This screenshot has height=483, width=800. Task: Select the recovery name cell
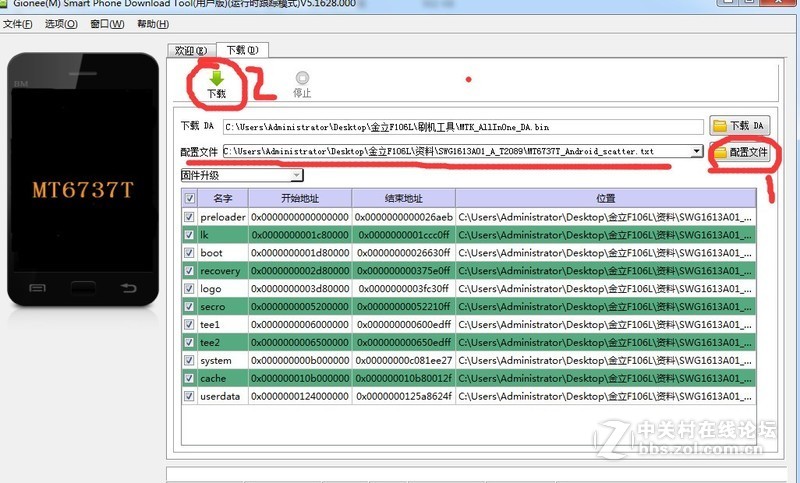pos(223,270)
